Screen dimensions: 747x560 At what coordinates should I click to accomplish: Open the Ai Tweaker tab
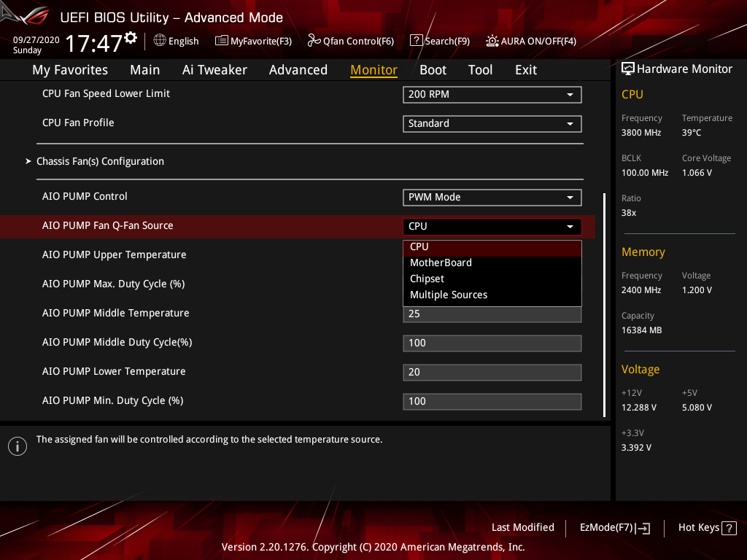tap(214, 70)
